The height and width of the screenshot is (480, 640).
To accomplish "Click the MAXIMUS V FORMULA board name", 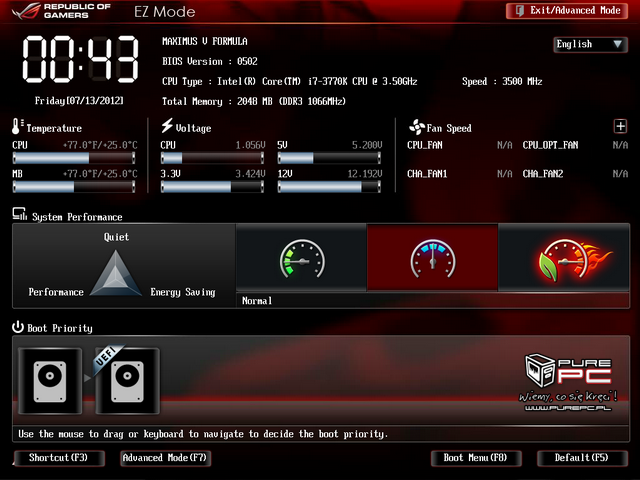I will [x=204, y=41].
